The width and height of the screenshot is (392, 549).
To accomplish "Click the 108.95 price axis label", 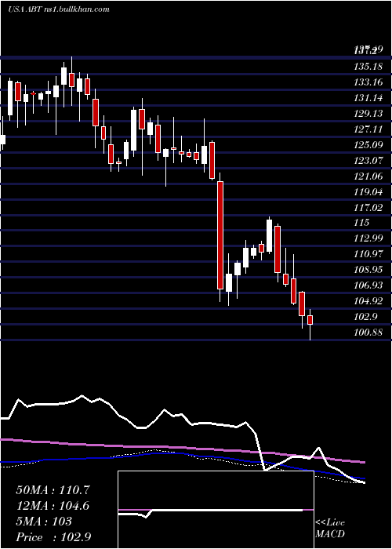I will coord(368,270).
